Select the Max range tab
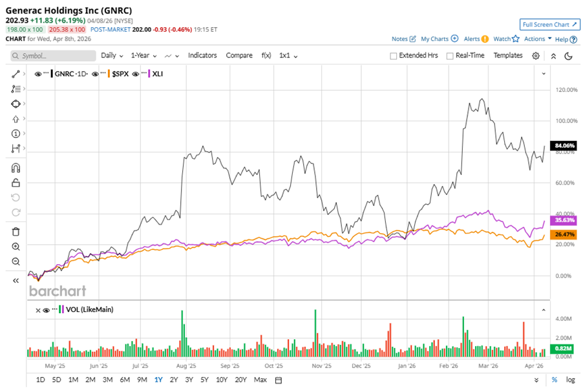The height and width of the screenshot is (392, 583). (260, 380)
